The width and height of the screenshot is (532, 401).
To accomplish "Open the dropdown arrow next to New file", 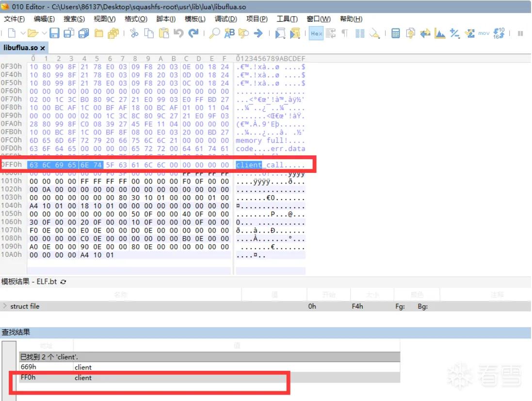I will pyautogui.click(x=23, y=33).
